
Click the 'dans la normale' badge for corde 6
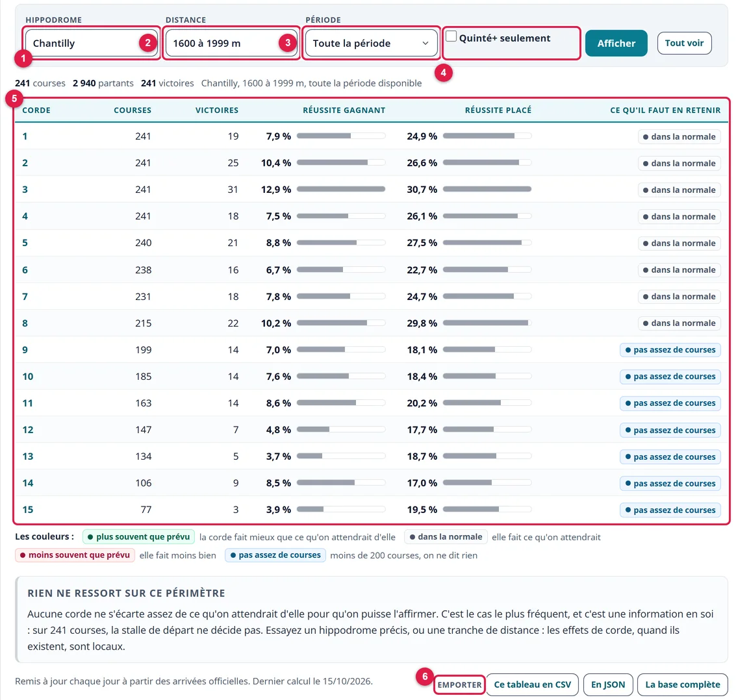click(679, 269)
